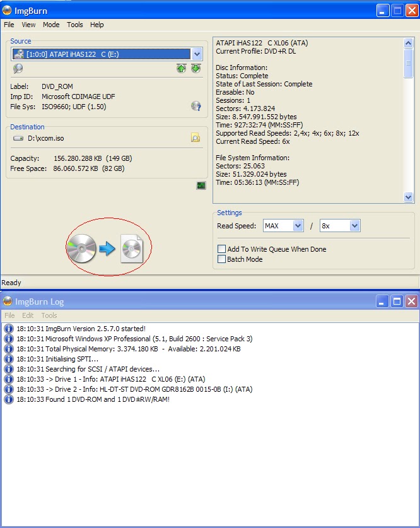The width and height of the screenshot is (420, 528).
Task: Click the Imp ID value Microsoft CDIMAGE UDF
Action: 78,97
